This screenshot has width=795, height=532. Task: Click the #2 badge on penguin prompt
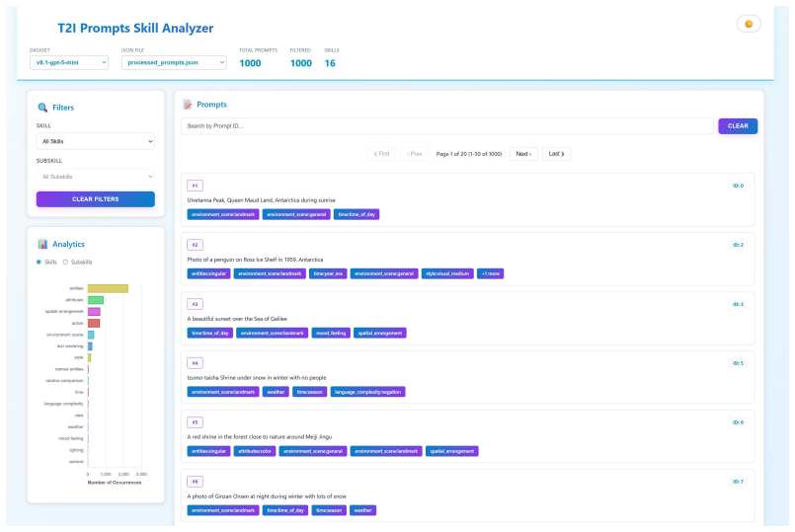click(x=195, y=245)
